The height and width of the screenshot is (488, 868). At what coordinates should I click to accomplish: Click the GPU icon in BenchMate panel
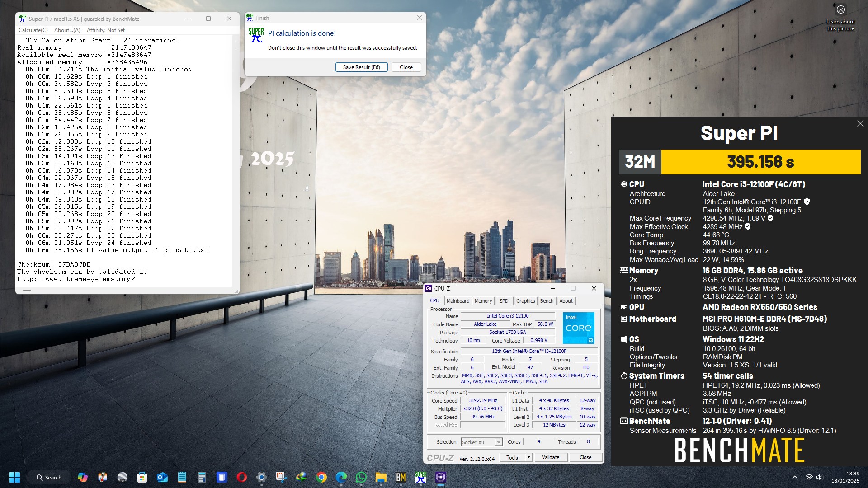point(624,307)
